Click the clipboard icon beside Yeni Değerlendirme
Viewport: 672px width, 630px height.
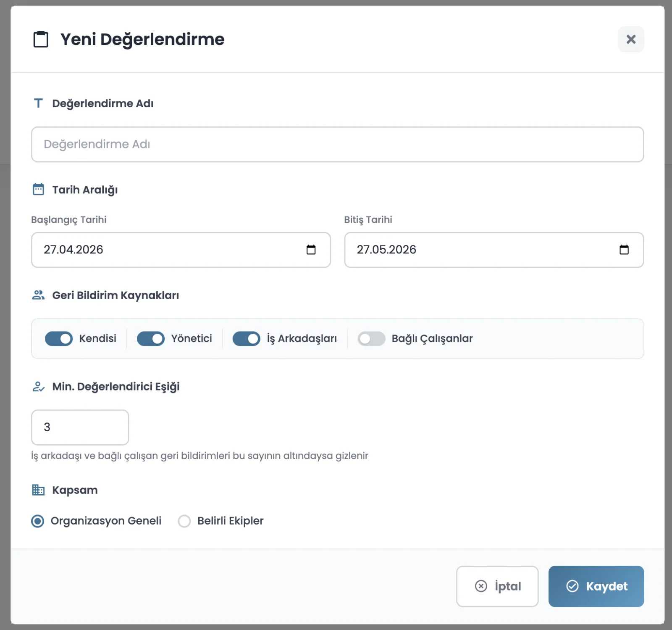click(40, 39)
